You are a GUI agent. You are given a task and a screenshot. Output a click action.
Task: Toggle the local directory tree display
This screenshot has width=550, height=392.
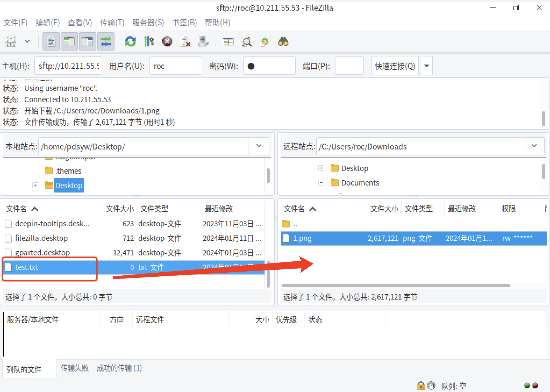pos(69,42)
